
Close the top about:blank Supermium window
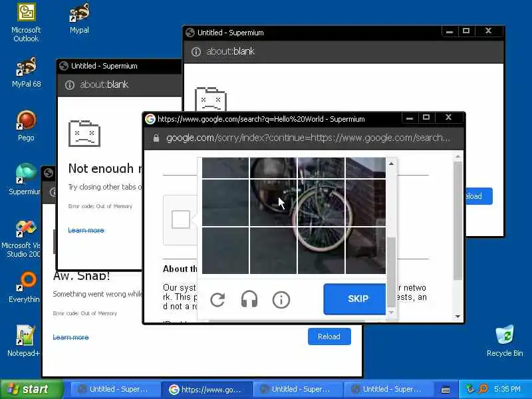coord(488,31)
